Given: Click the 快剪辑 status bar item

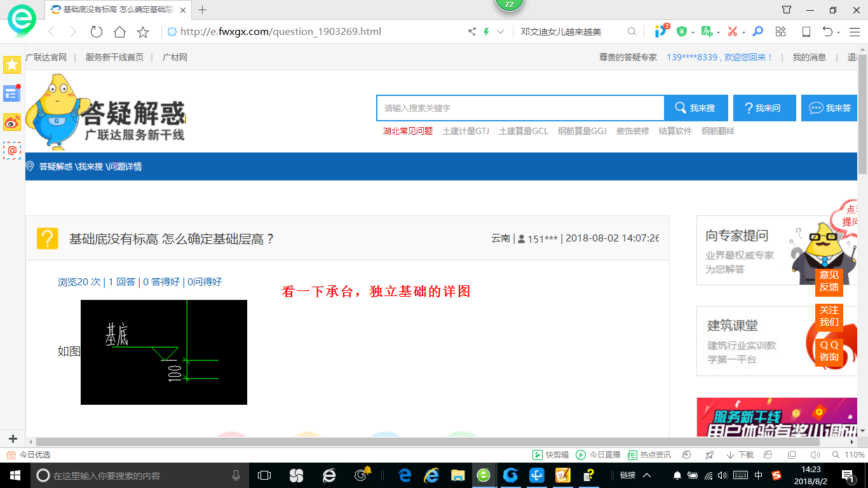Looking at the screenshot, I should coord(550,455).
